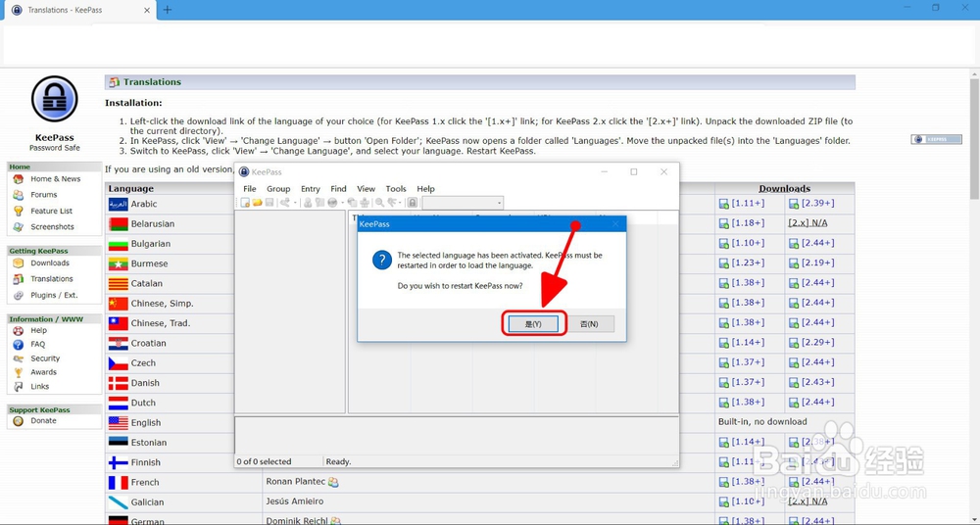Image resolution: width=980 pixels, height=525 pixels.
Task: Click the Screenshots icon in sidebar
Action: [18, 227]
